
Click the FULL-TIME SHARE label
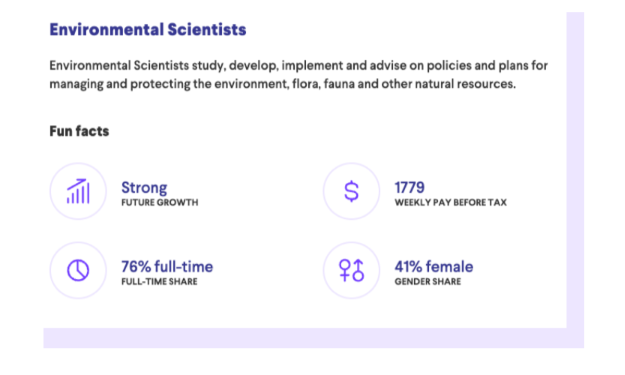tap(159, 281)
